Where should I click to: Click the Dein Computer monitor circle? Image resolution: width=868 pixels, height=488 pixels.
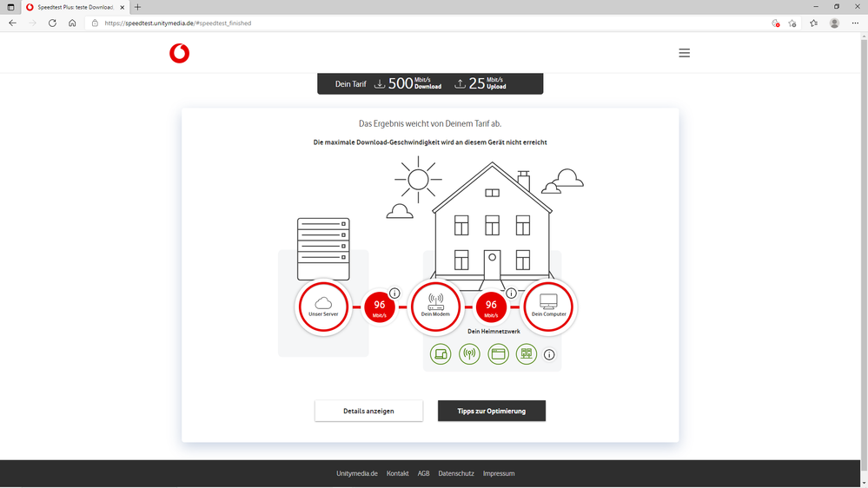(548, 307)
